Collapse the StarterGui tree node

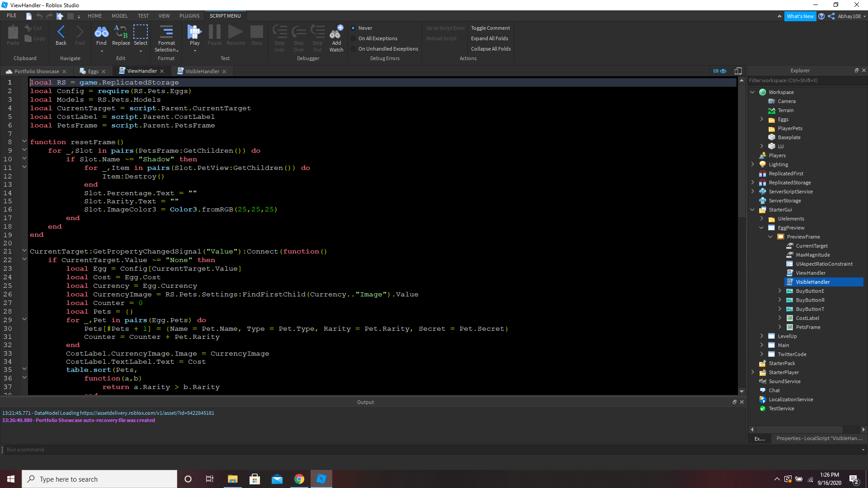coord(752,210)
